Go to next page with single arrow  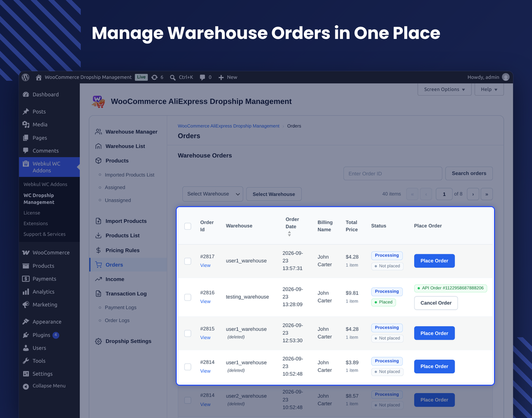473,194
